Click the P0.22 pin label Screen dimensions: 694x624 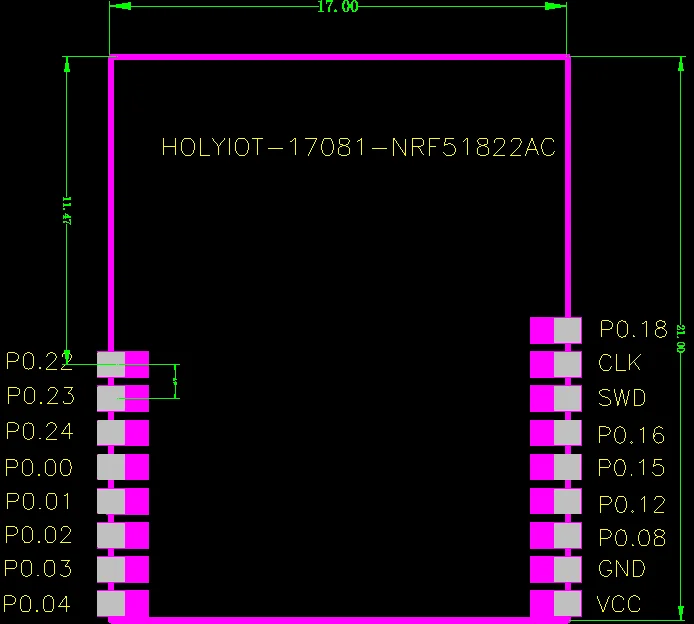pos(39,362)
